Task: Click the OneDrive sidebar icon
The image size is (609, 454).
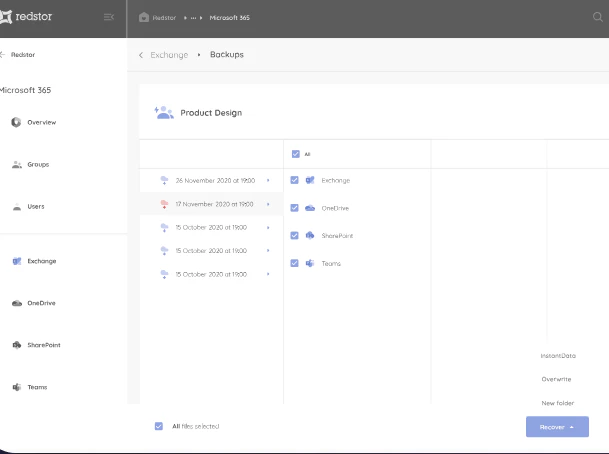Action: point(17,303)
